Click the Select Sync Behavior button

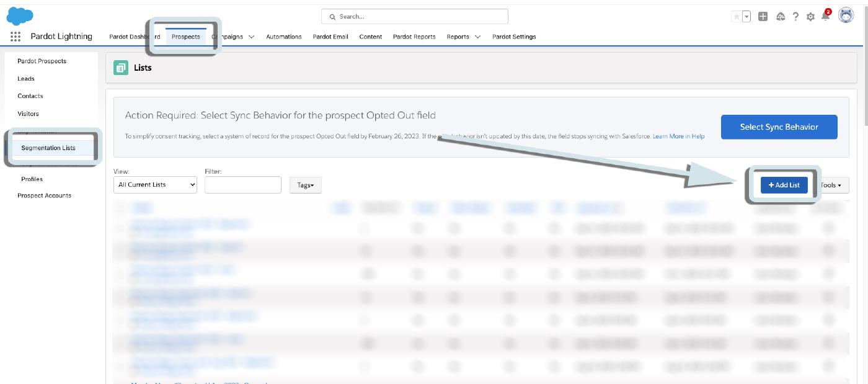click(779, 127)
